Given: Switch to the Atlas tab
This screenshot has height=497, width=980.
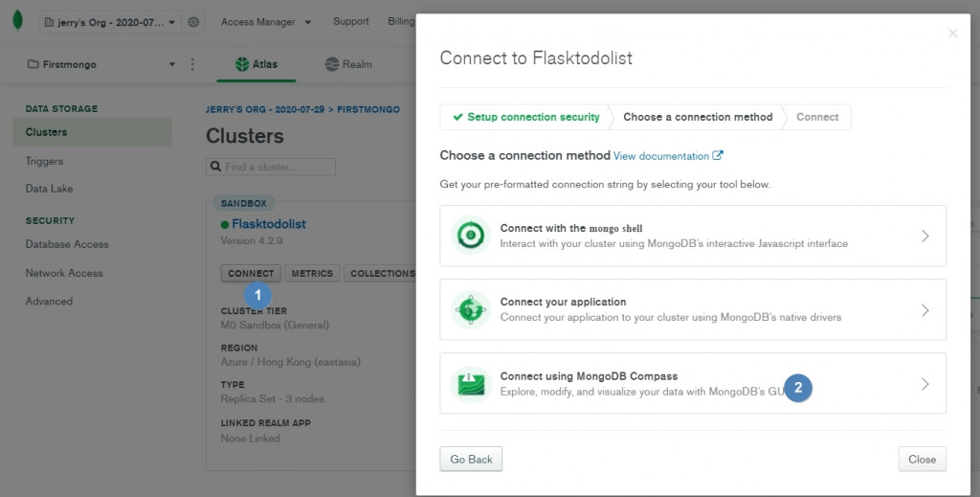Looking at the screenshot, I should [x=256, y=64].
